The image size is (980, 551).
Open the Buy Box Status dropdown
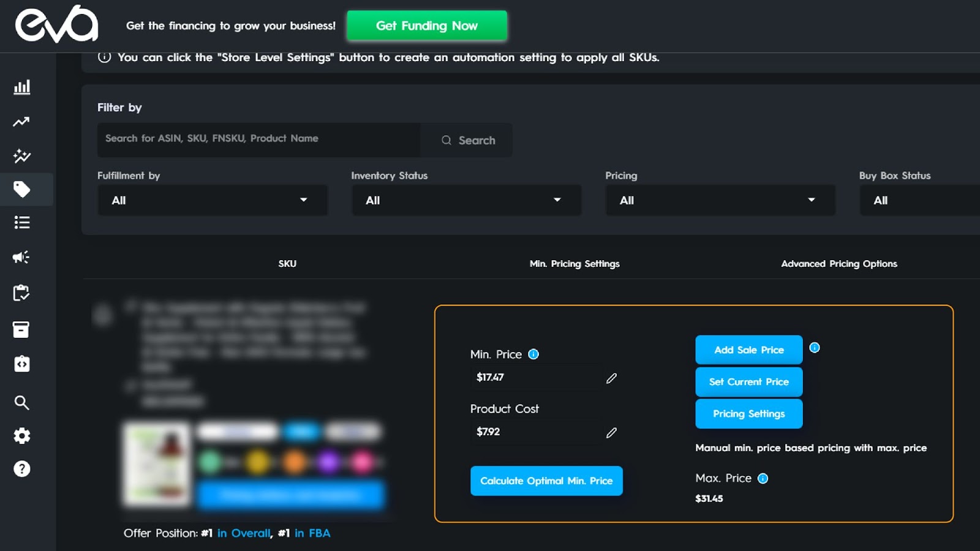coord(919,200)
